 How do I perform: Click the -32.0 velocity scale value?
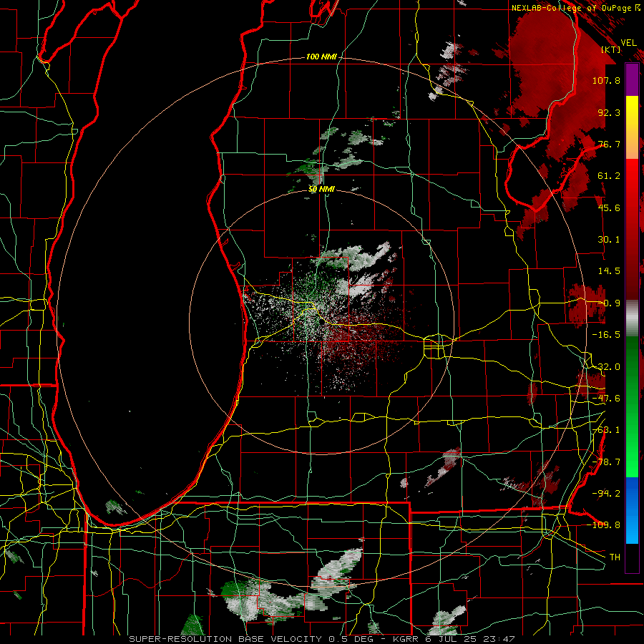pyautogui.click(x=606, y=367)
